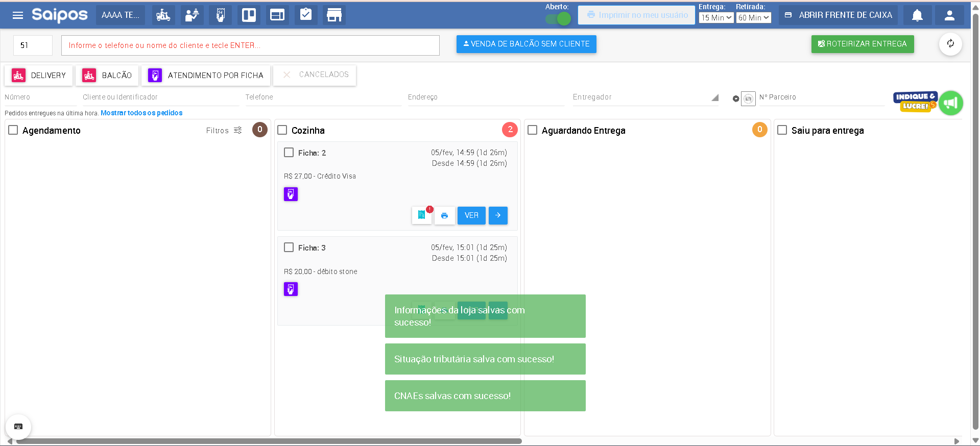Switch to ATENDIMENTO POR FICHA tab
The width and height of the screenshot is (980, 446).
coord(206,76)
